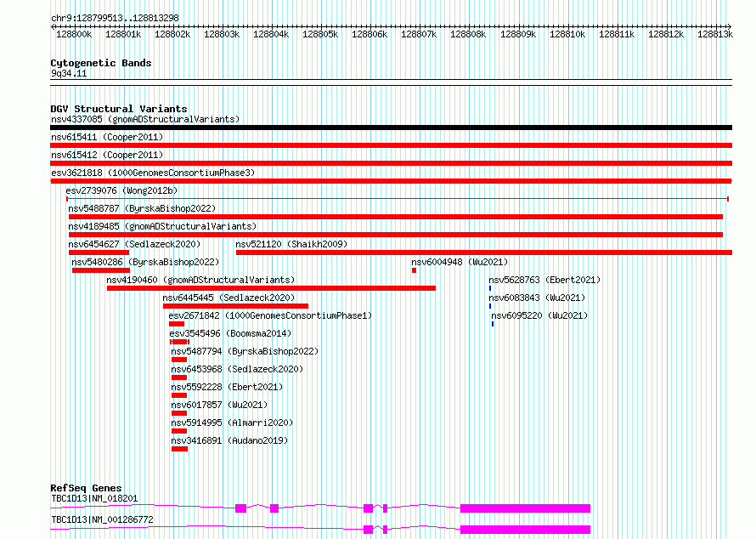Image resolution: width=756 pixels, height=539 pixels.
Task: Click the red nsv3416891 variant bar
Action: click(180, 449)
